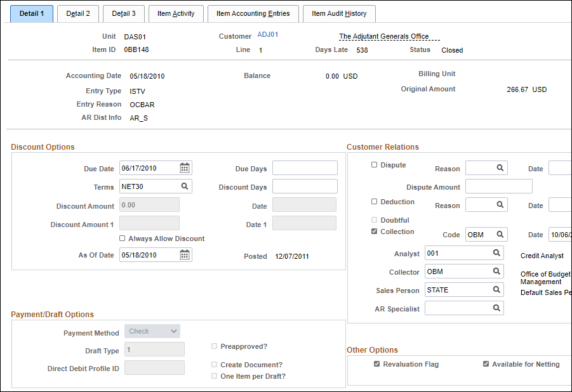Open the As Of Date calendar picker
This screenshot has height=392, width=572.
coord(185,254)
